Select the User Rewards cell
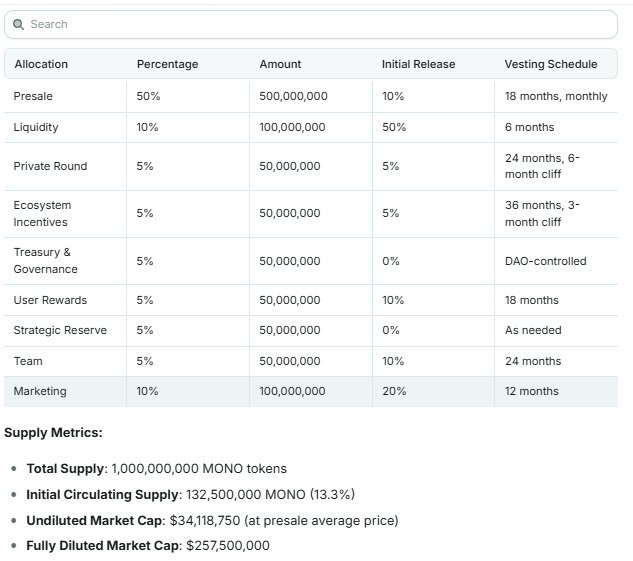Screen dimensions: 633x561 (x=65, y=300)
